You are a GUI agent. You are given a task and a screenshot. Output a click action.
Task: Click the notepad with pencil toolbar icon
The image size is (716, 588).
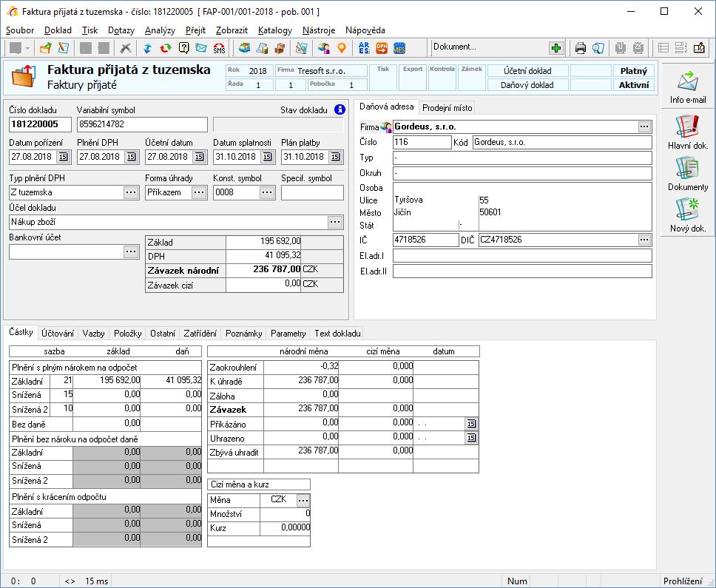699,48
